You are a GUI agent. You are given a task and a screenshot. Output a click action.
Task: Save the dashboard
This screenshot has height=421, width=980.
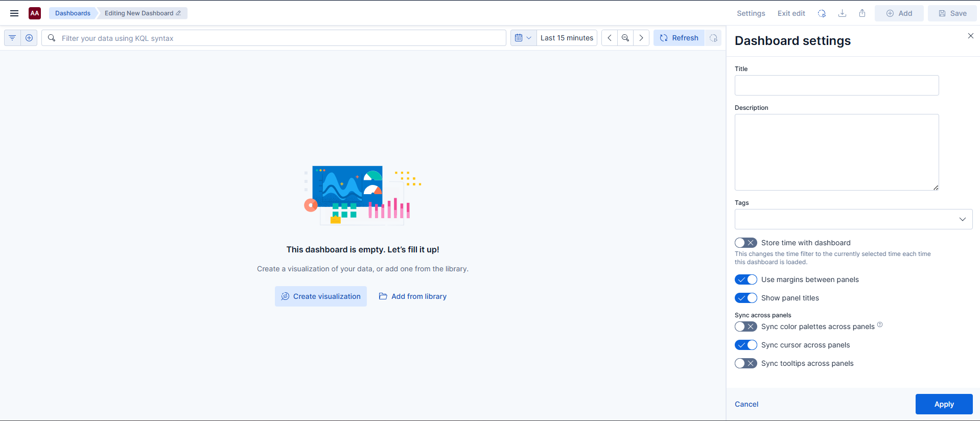952,13
